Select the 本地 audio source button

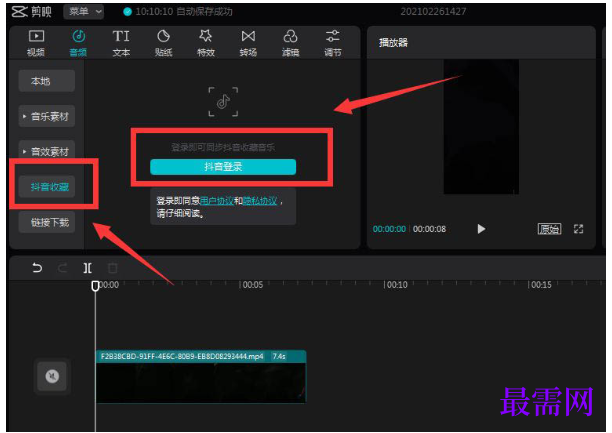46,81
